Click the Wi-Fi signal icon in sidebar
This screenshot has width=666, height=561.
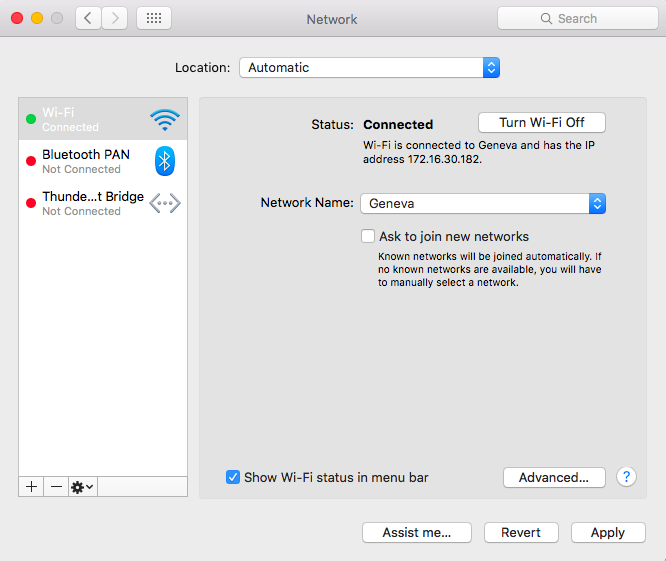click(165, 120)
